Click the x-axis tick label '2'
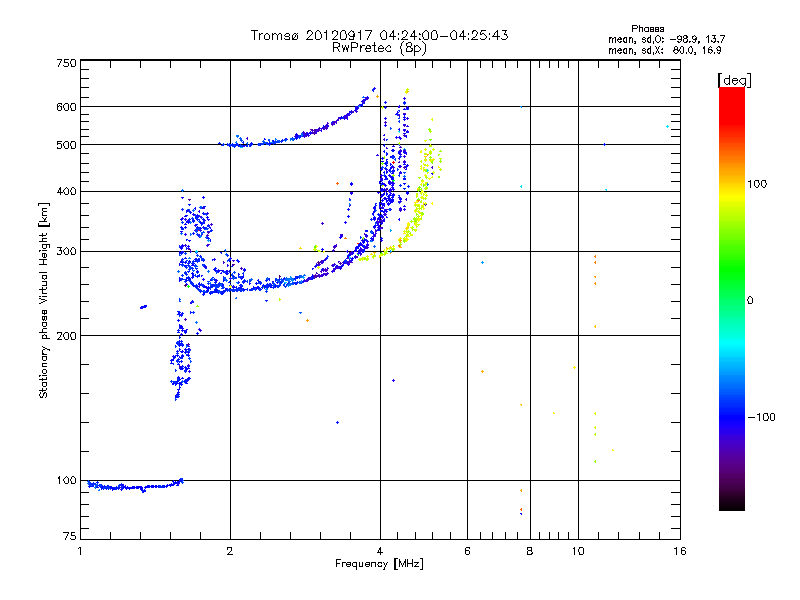 (230, 551)
